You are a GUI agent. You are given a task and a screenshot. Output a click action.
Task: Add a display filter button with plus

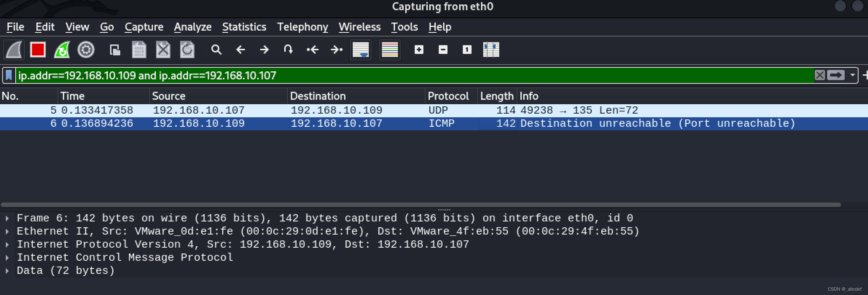click(865, 75)
